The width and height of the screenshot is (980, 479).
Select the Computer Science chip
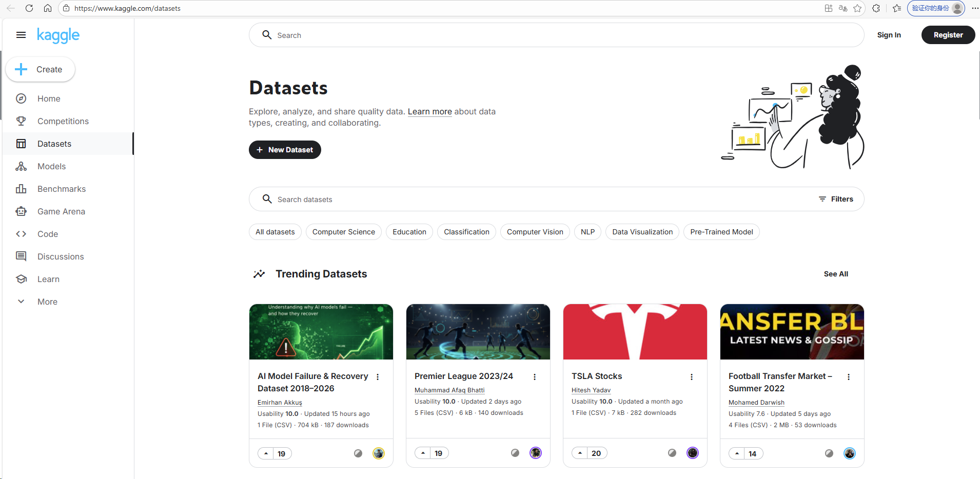(x=343, y=232)
